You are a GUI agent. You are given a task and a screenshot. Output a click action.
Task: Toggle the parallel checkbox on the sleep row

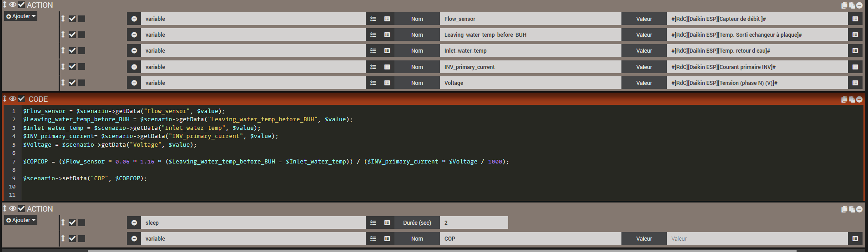pyautogui.click(x=81, y=223)
